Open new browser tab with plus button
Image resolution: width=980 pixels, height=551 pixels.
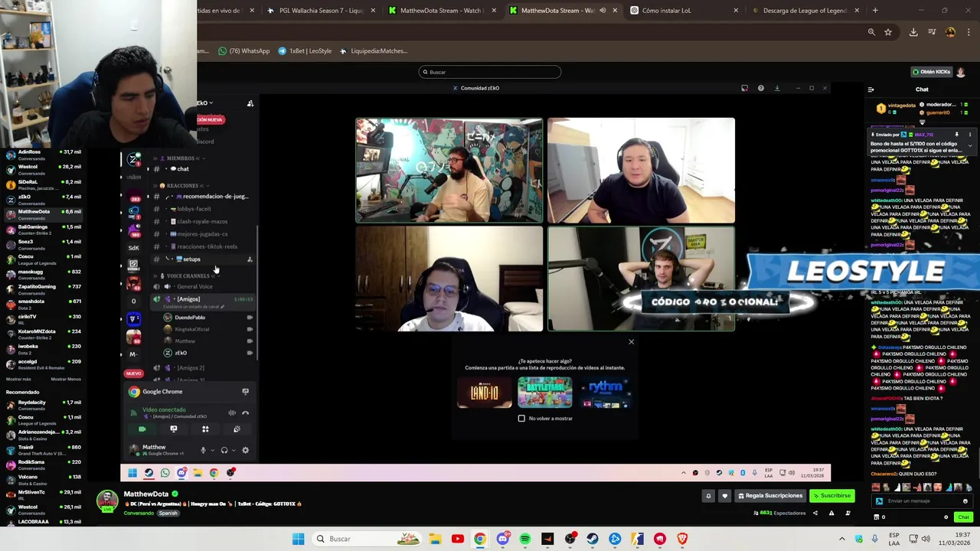[875, 11]
